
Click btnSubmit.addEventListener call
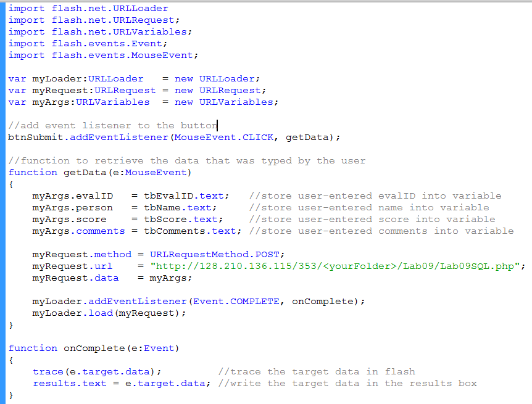[88, 138]
